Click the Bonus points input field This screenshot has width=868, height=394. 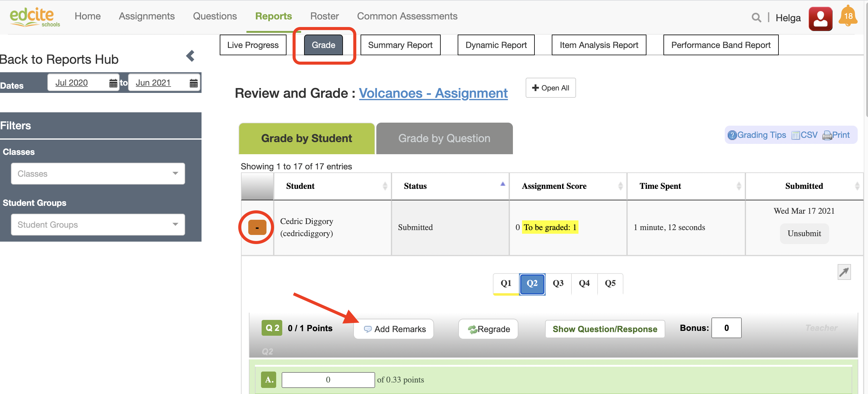(726, 328)
